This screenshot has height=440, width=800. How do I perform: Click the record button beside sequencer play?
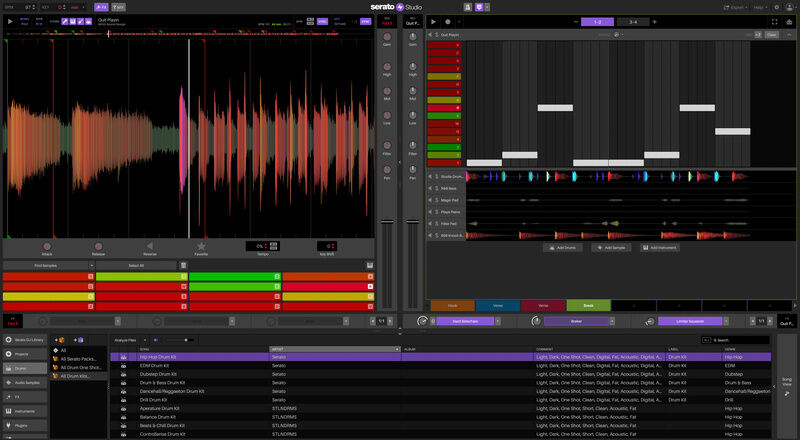(x=447, y=22)
